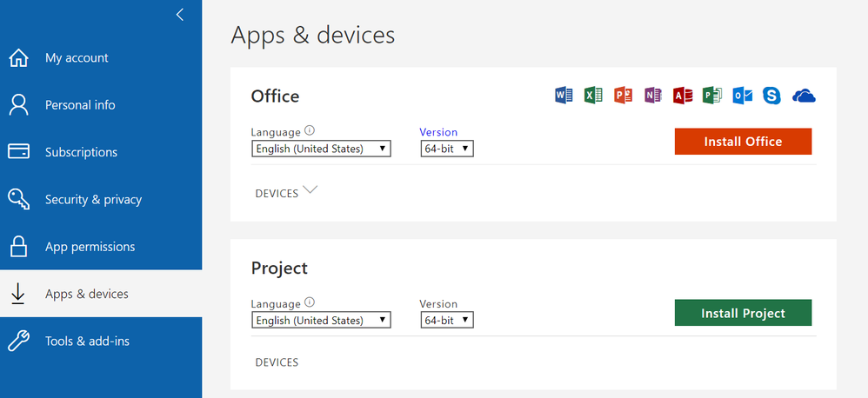Click the padlock icon beside App permissions
This screenshot has width=868, height=398.
pos(19,247)
